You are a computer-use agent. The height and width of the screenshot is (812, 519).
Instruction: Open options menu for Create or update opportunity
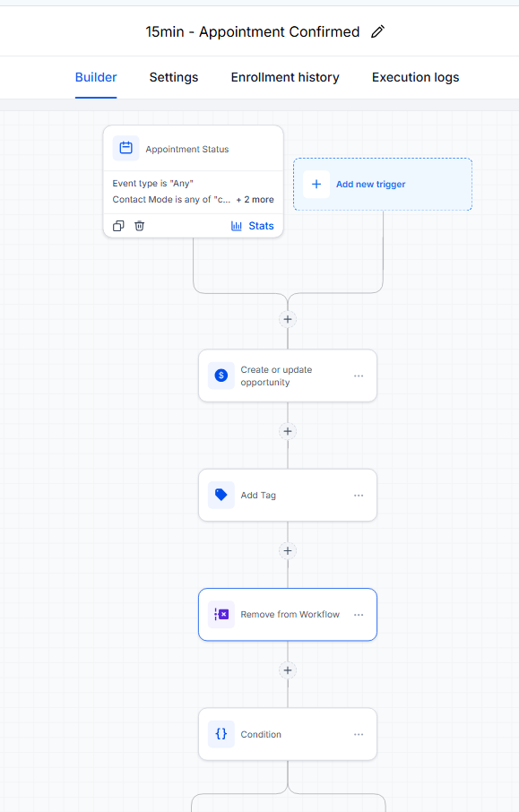(x=359, y=376)
